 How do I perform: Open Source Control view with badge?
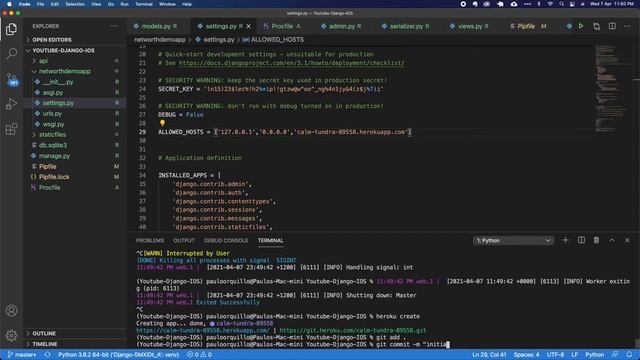click(x=11, y=79)
